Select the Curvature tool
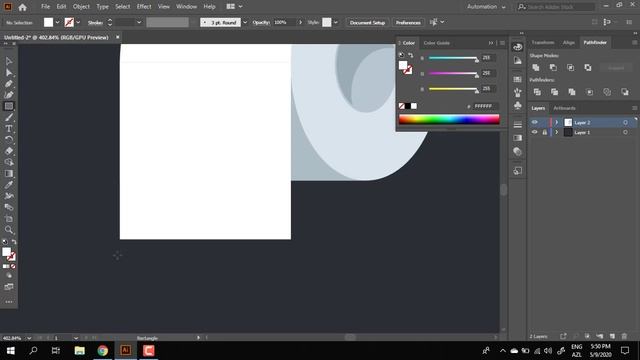This screenshot has height=360, width=640. (x=9, y=95)
